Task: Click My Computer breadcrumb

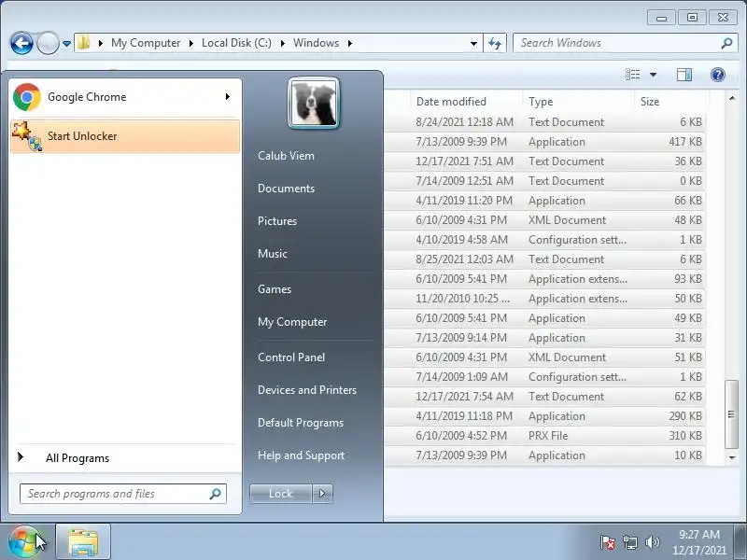Action: click(x=146, y=43)
